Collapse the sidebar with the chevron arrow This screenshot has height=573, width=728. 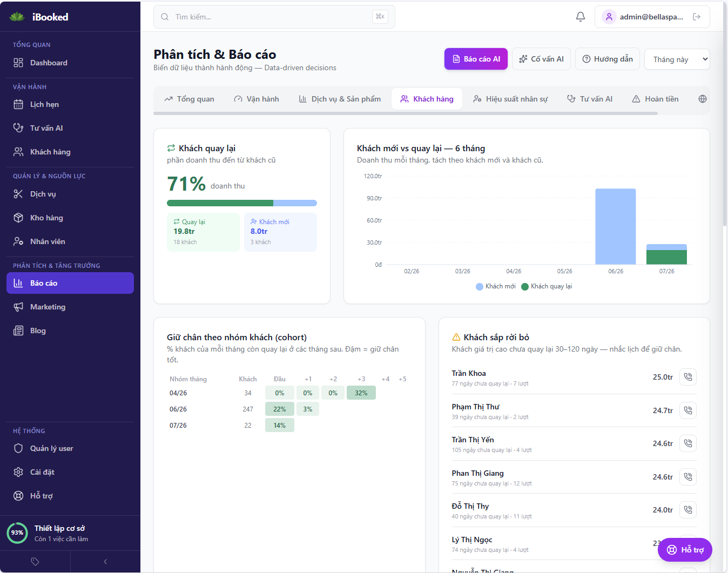(105, 562)
